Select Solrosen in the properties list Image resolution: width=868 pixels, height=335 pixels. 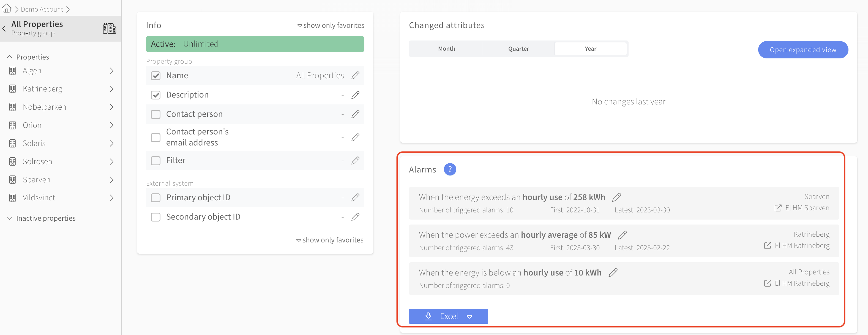tap(37, 162)
